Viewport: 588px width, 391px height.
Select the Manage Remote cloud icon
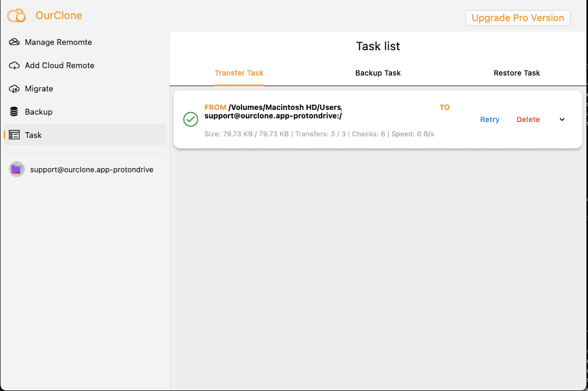click(x=14, y=42)
